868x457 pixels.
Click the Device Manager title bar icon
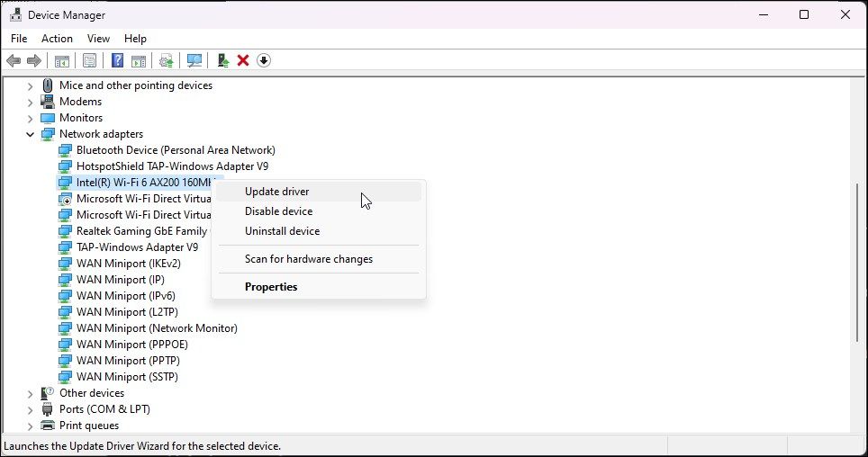click(x=15, y=15)
